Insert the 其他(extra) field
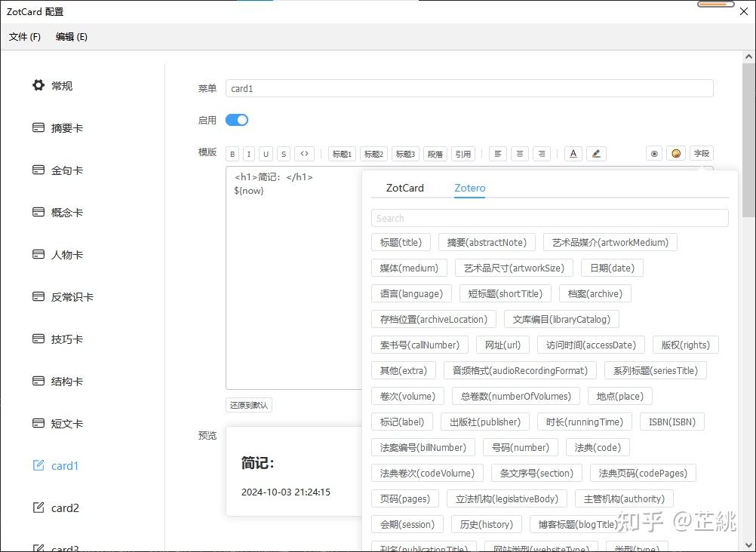This screenshot has width=756, height=552. (404, 371)
